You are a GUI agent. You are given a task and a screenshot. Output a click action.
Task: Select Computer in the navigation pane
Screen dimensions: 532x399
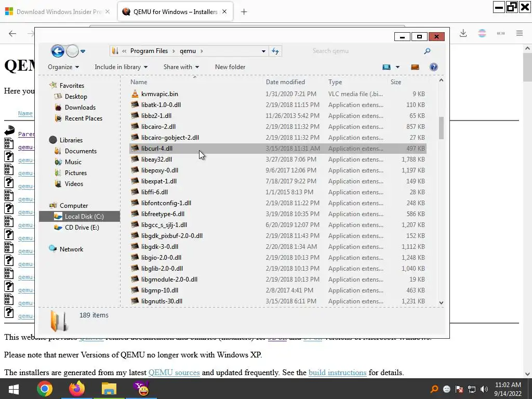pos(74,206)
